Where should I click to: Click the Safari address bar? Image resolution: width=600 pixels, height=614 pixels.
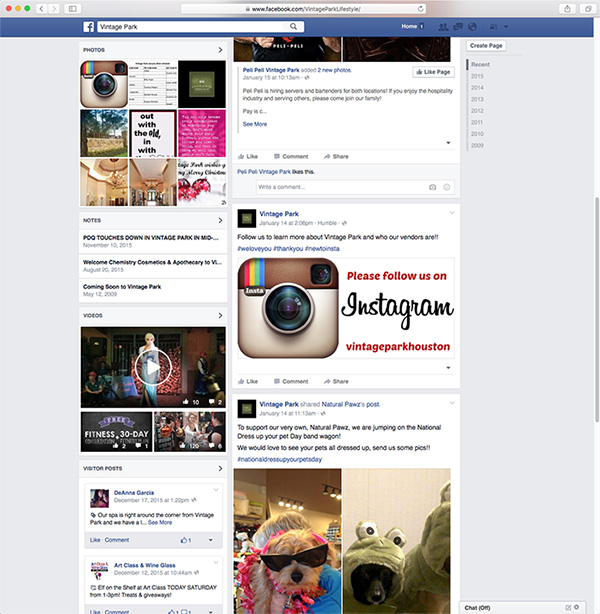tap(303, 9)
